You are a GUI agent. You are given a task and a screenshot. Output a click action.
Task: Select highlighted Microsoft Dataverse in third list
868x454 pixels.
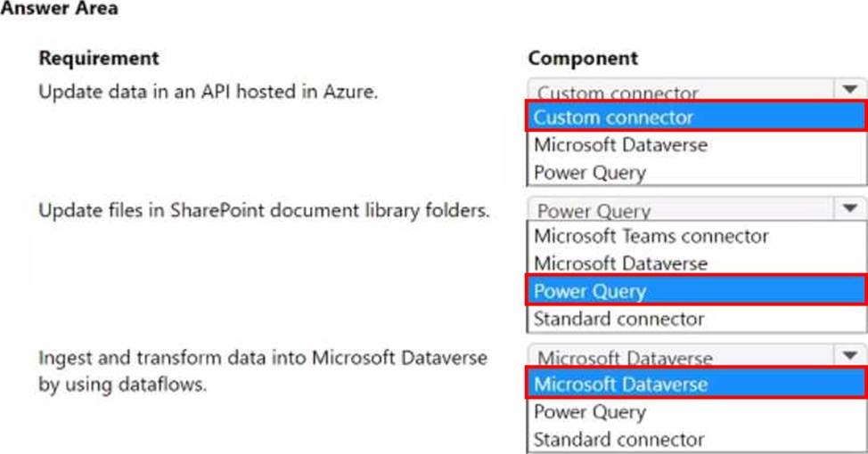696,383
